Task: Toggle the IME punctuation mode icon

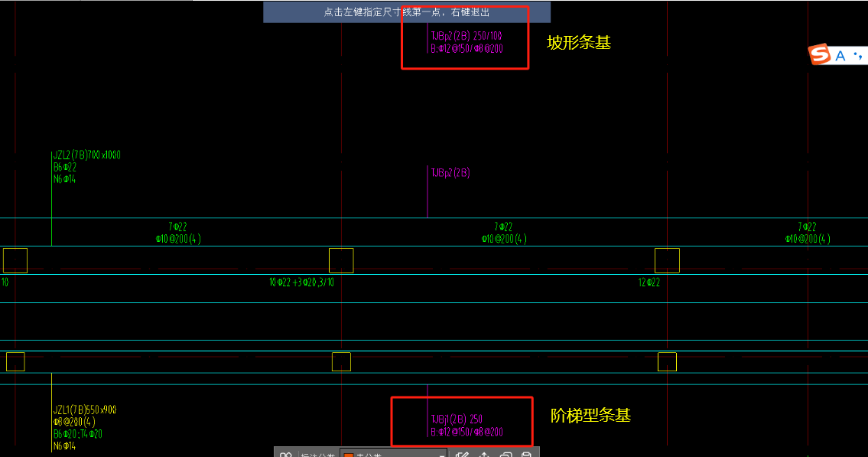Action: (x=857, y=55)
